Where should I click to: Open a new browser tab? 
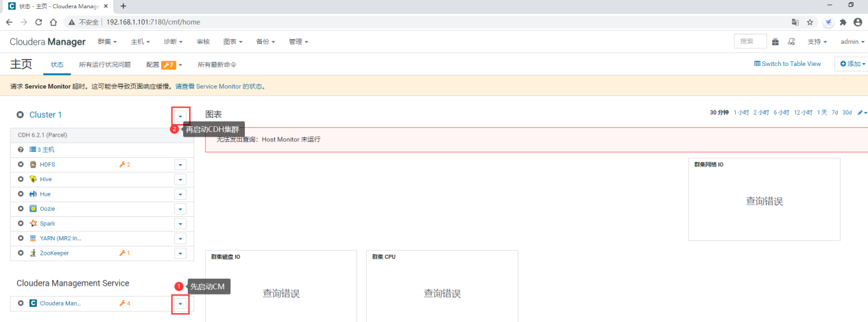click(x=123, y=5)
